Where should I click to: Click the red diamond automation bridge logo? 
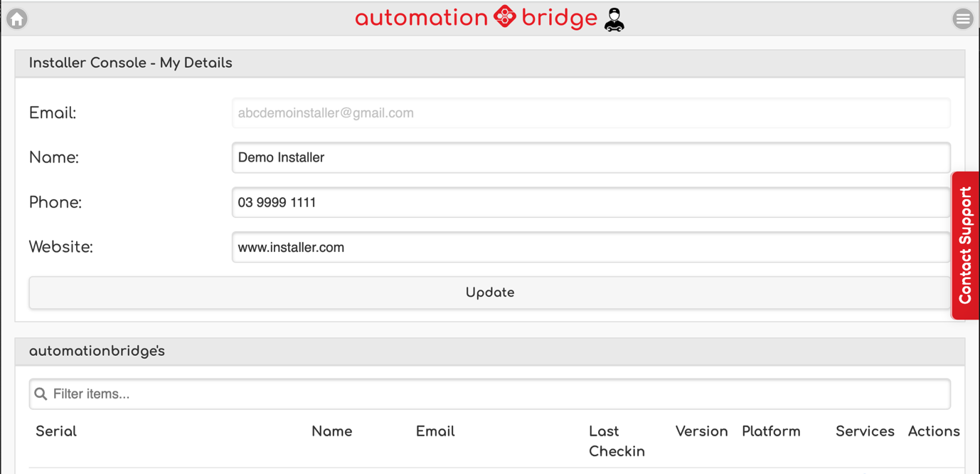coord(504,17)
